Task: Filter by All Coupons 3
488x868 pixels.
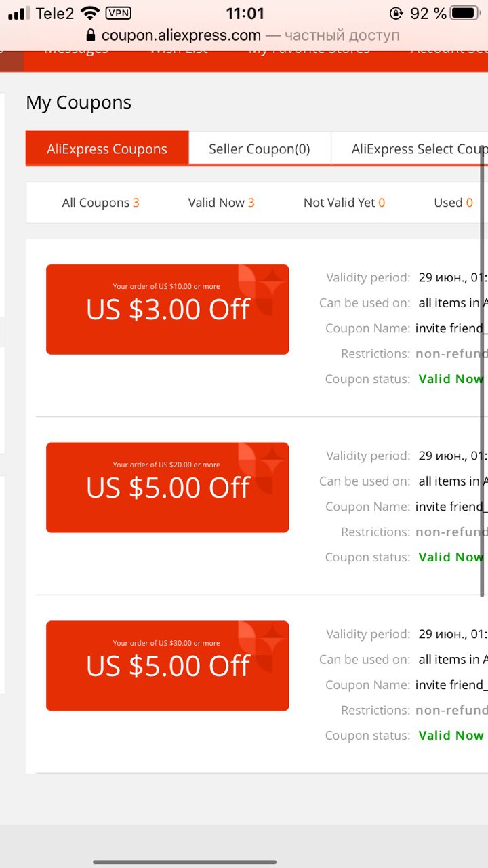Action: point(100,203)
